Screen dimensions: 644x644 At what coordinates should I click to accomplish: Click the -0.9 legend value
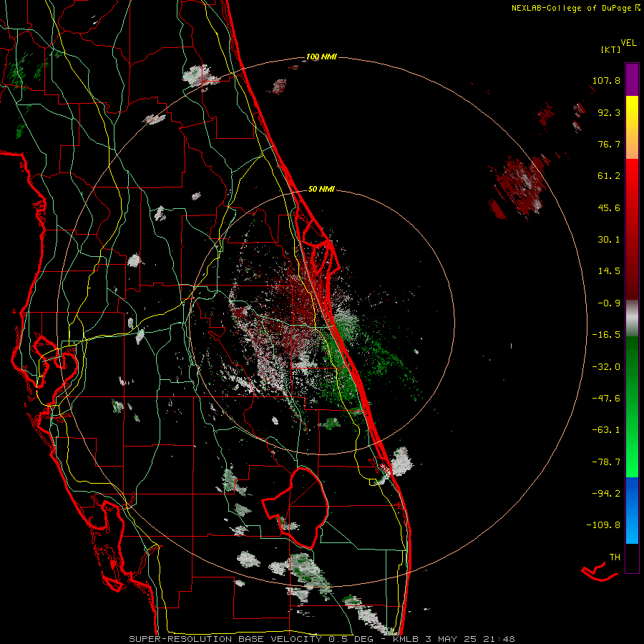[609, 303]
